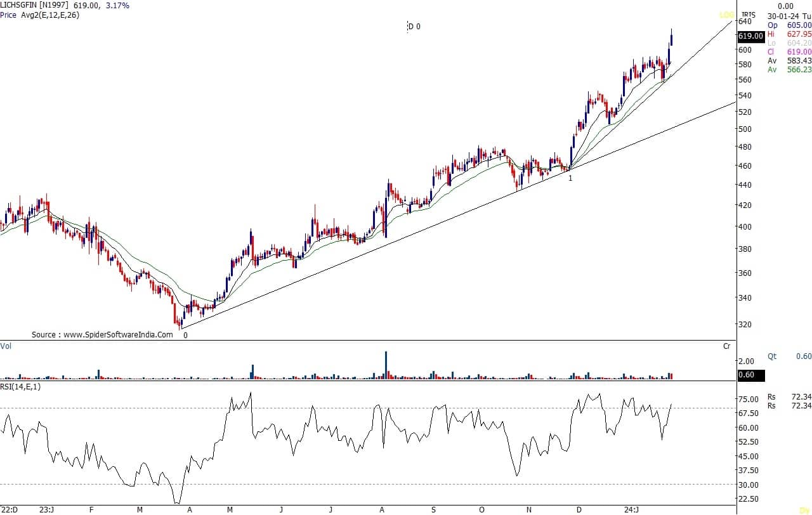Click the 30.00 RSI axis label
Screen dimensions: 812x515
point(748,485)
